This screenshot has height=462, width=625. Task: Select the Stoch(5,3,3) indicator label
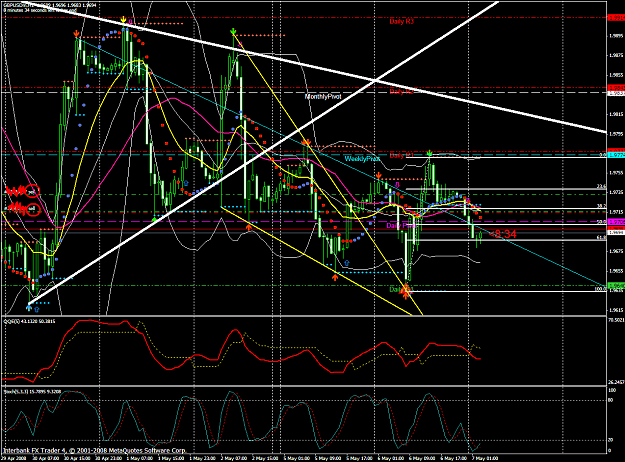coord(32,391)
